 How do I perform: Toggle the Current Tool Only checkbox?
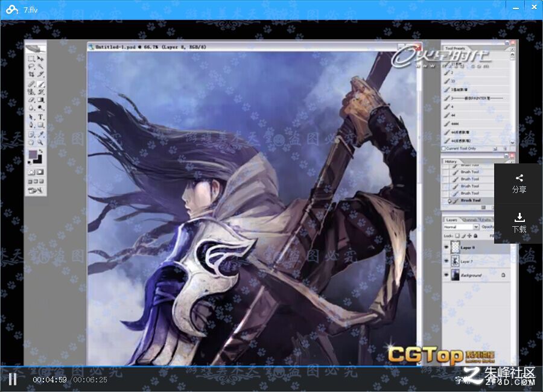(x=443, y=148)
